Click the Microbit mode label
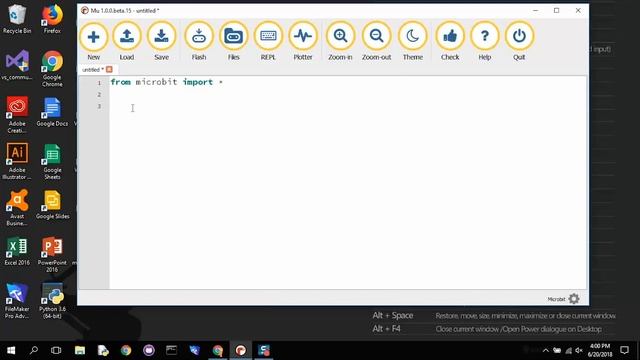The height and width of the screenshot is (360, 640). tap(556, 299)
